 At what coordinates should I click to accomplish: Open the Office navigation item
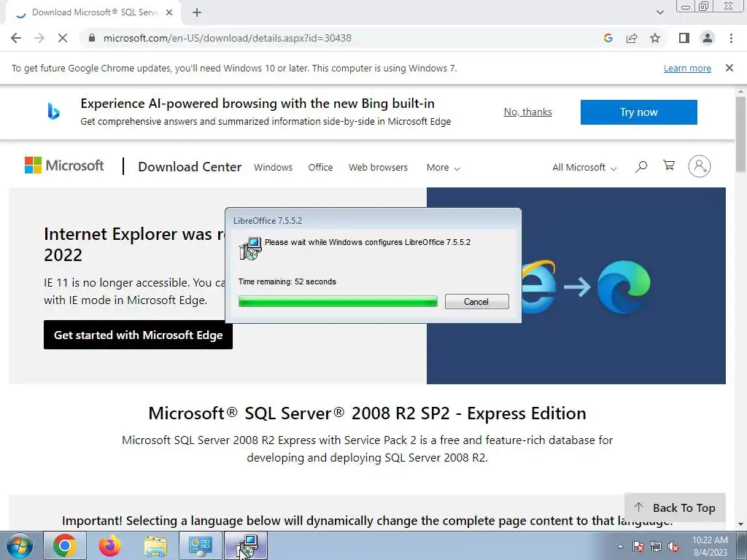pos(320,168)
